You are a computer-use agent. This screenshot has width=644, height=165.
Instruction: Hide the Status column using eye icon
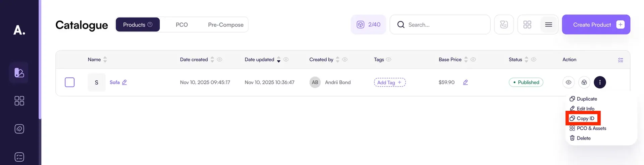[534, 59]
